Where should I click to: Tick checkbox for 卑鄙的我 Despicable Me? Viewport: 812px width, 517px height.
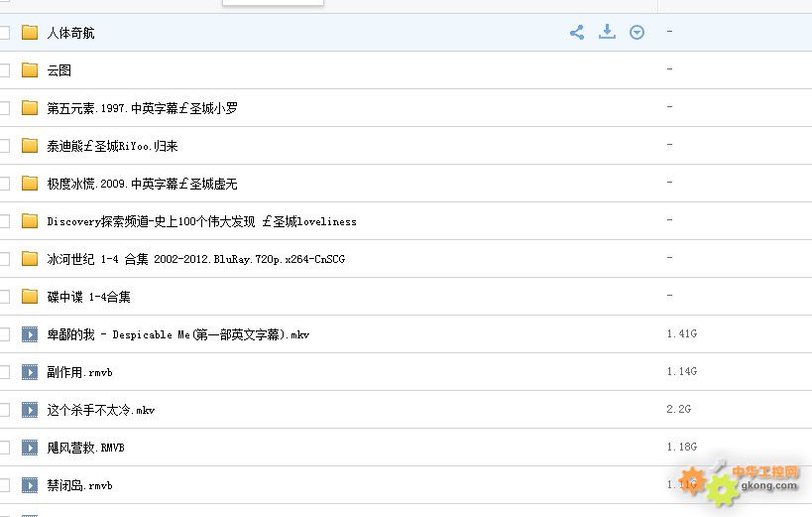pos(5,334)
